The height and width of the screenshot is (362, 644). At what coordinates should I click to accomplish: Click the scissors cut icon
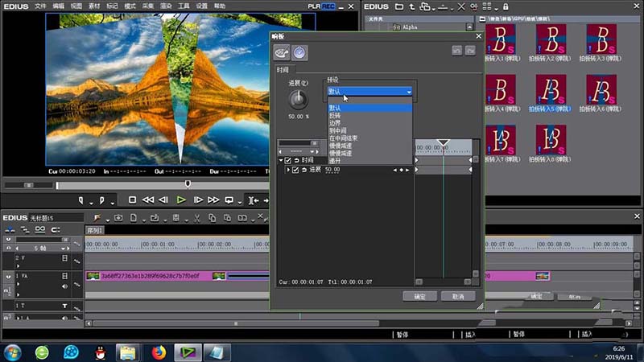pyautogui.click(x=196, y=218)
